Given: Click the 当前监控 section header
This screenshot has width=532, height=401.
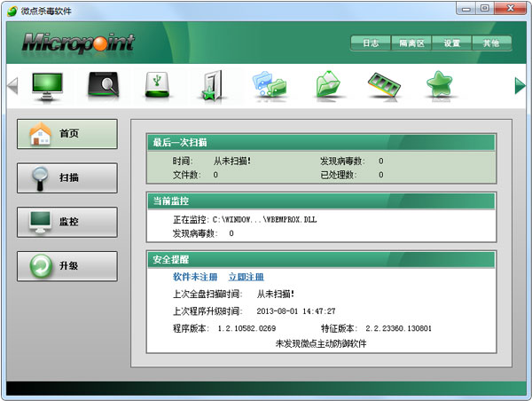Looking at the screenshot, I should click(321, 201).
